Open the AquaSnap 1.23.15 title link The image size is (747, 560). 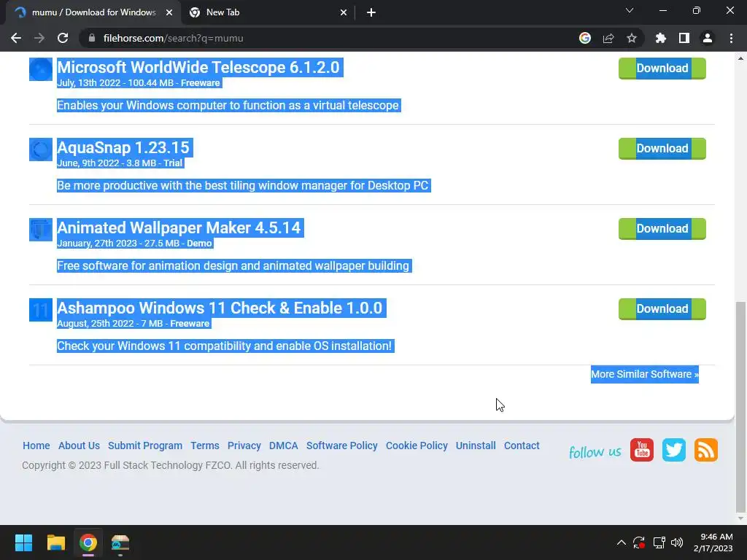coord(123,147)
